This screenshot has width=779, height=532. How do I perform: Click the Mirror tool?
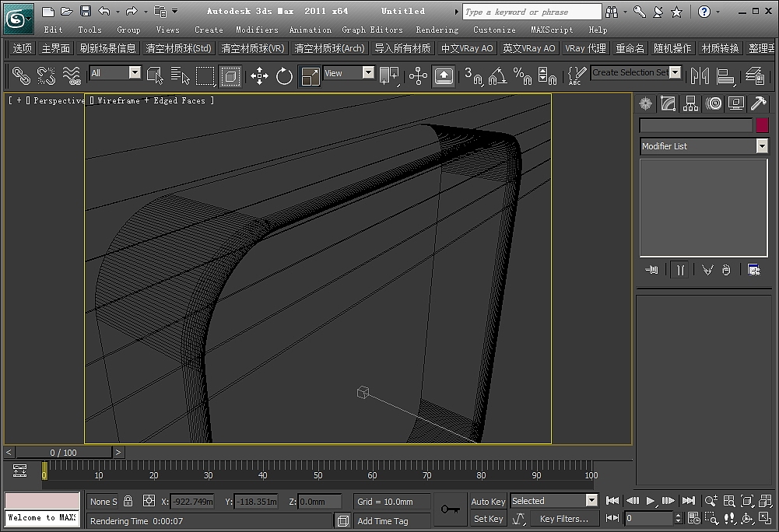(700, 76)
